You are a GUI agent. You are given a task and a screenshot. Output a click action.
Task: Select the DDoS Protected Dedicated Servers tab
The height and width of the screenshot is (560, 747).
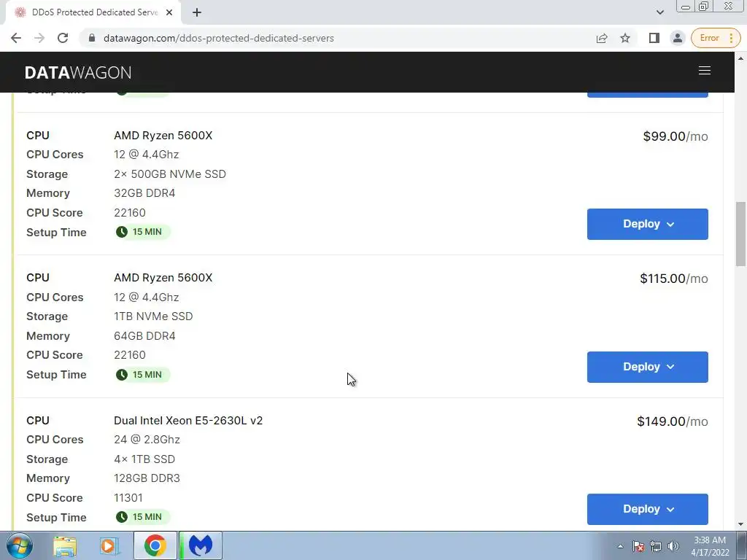coord(93,12)
